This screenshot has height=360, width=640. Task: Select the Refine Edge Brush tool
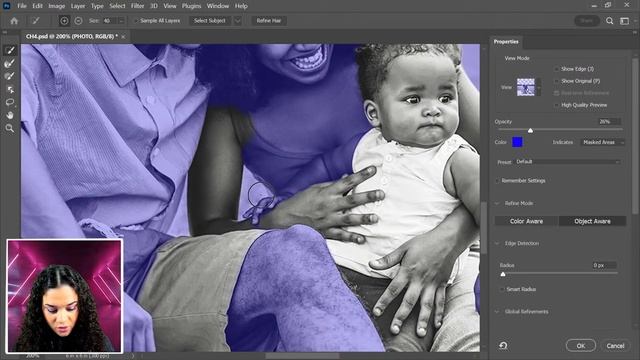tap(10, 63)
